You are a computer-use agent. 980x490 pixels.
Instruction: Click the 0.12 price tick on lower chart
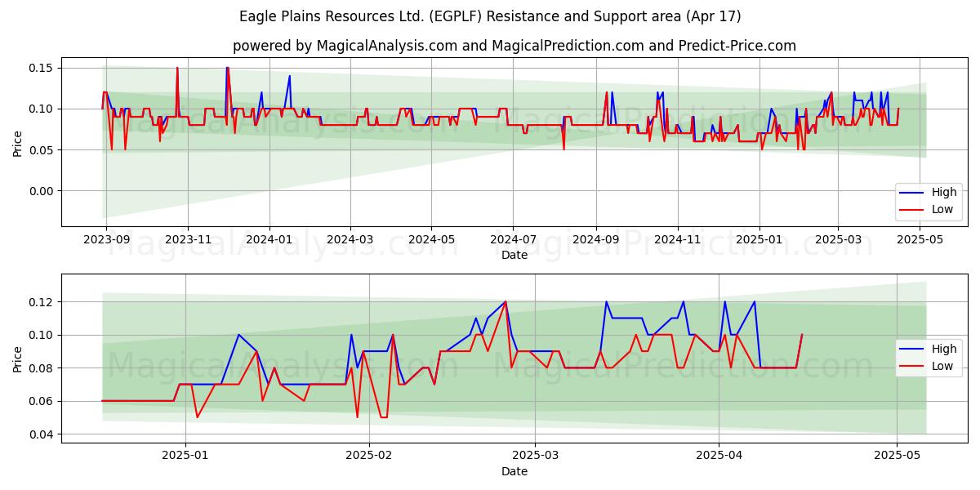41,302
